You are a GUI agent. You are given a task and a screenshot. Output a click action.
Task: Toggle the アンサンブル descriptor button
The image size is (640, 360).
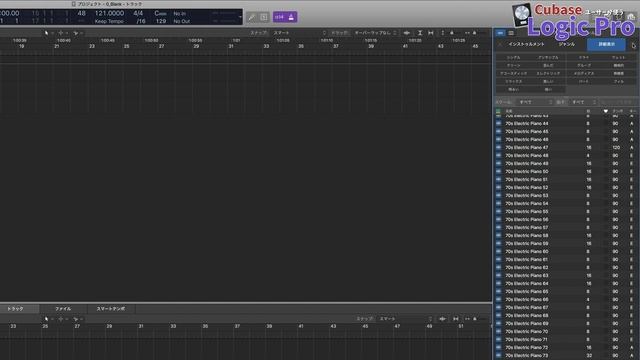548,58
